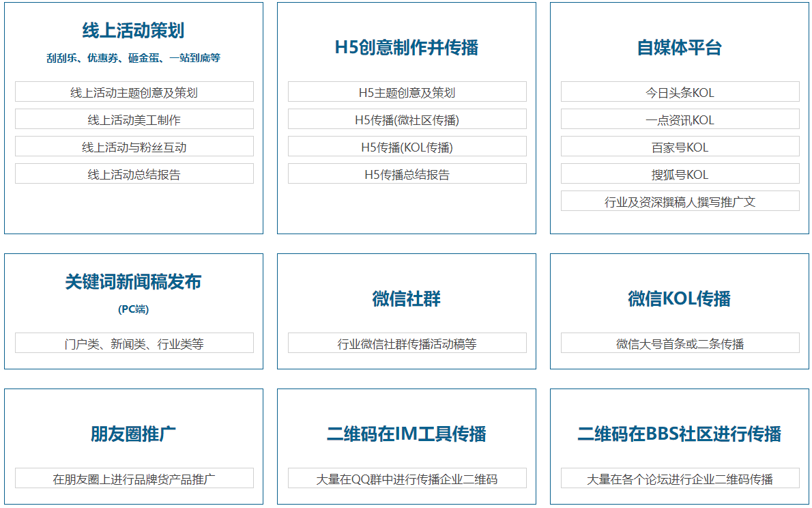Open 在朋友圈上进行品牌货产品推广 item
Screen dimensions: 812x508
tap(134, 479)
